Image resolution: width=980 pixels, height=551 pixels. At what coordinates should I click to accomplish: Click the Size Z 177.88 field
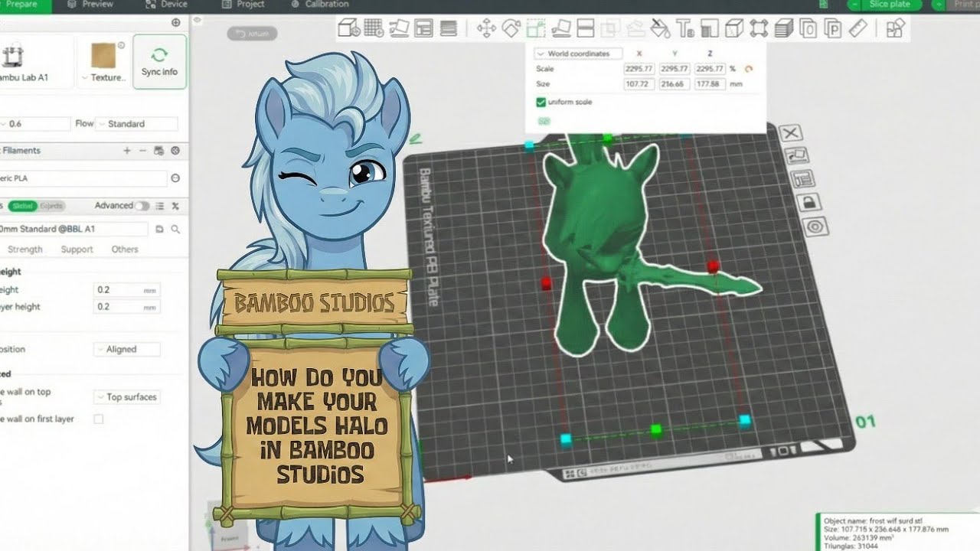[710, 84]
